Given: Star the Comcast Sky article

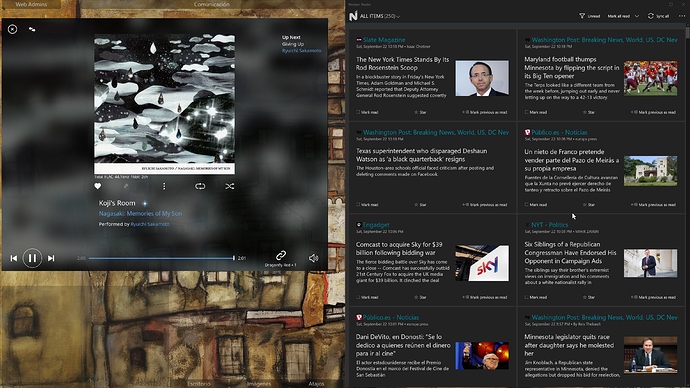Looking at the screenshot, I should click(420, 297).
